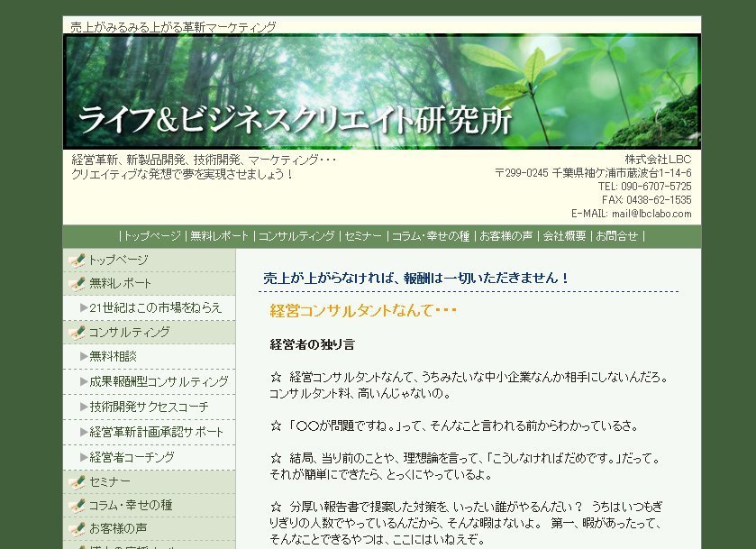756x549 pixels.
Task: Open 会社概要 in top navigation bar
Action: [x=565, y=236]
